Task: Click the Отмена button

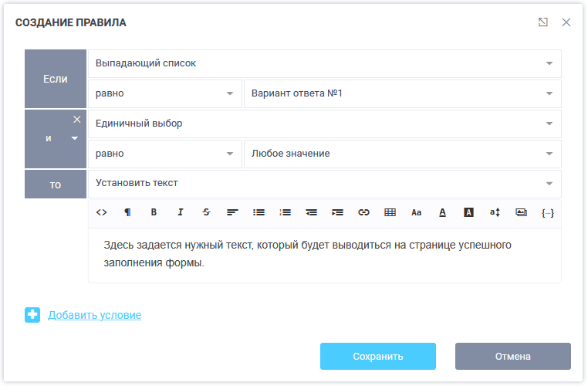Action: click(x=513, y=356)
